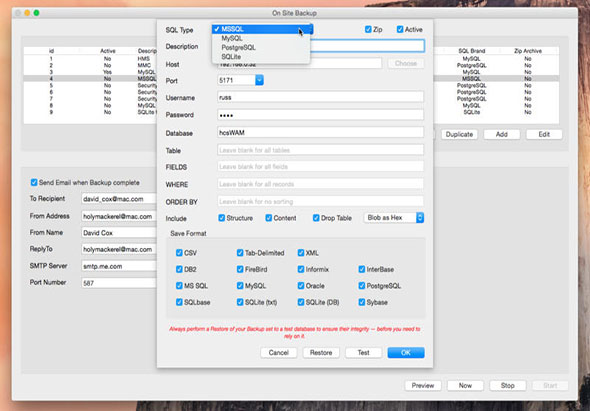Image resolution: width=590 pixels, height=411 pixels.
Task: Toggle the InterBase save format
Action: [362, 269]
